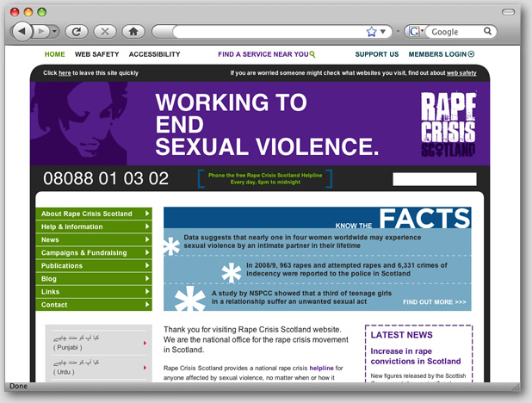Screen dimensions: 532x403
Task: Select Campaigns & Fundraising in the sidebar
Action: 94,252
